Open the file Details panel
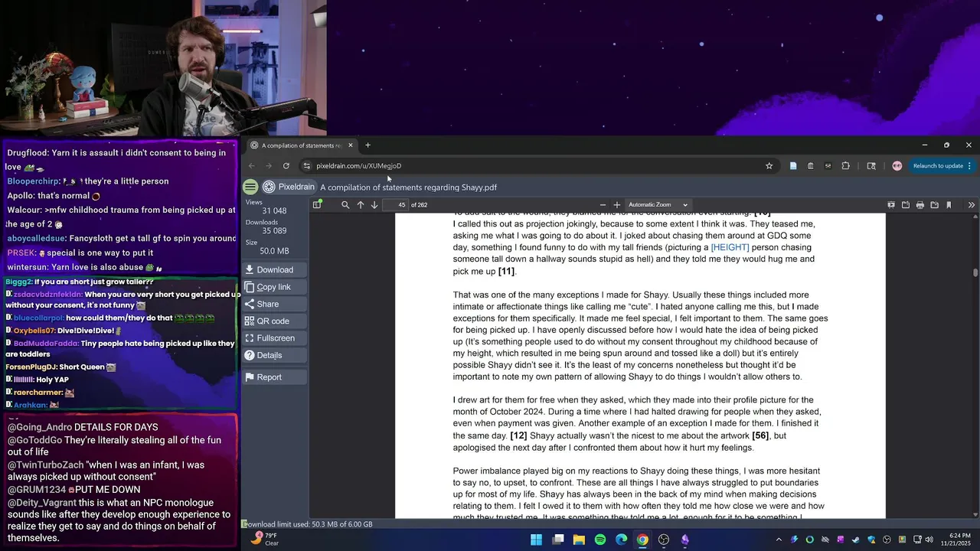Image resolution: width=980 pixels, height=551 pixels. point(274,355)
